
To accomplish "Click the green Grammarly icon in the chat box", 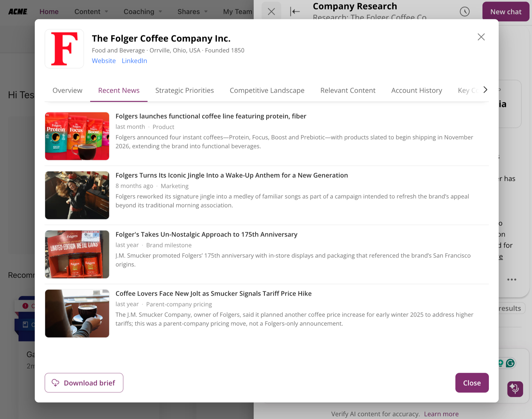I will 510,363.
